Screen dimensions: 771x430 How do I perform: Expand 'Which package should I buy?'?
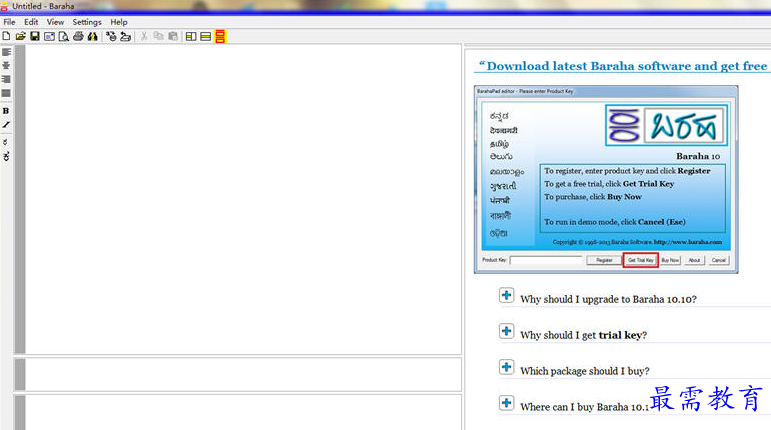pyautogui.click(x=506, y=367)
